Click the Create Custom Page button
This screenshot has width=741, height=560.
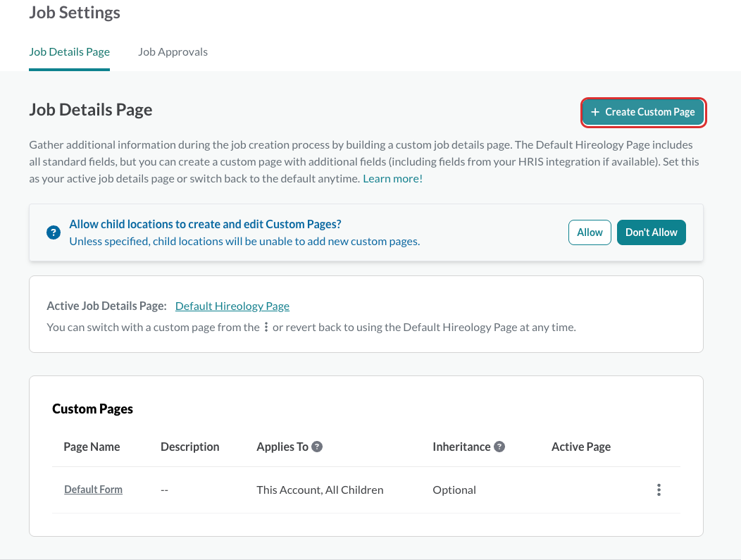643,112
